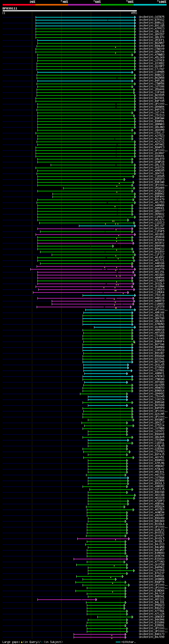This screenshot has height=644, width=169.
Task: Select the UniRef100_C6THC6 label
Action: 152,61
